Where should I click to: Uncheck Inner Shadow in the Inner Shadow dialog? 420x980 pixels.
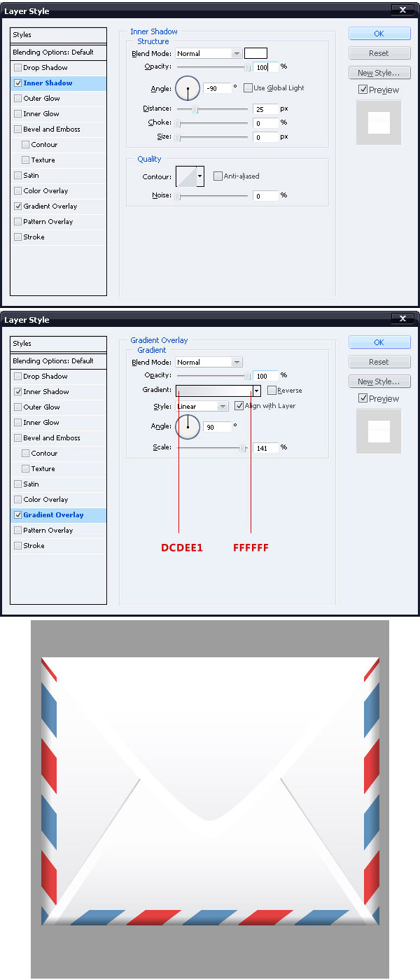[17, 83]
